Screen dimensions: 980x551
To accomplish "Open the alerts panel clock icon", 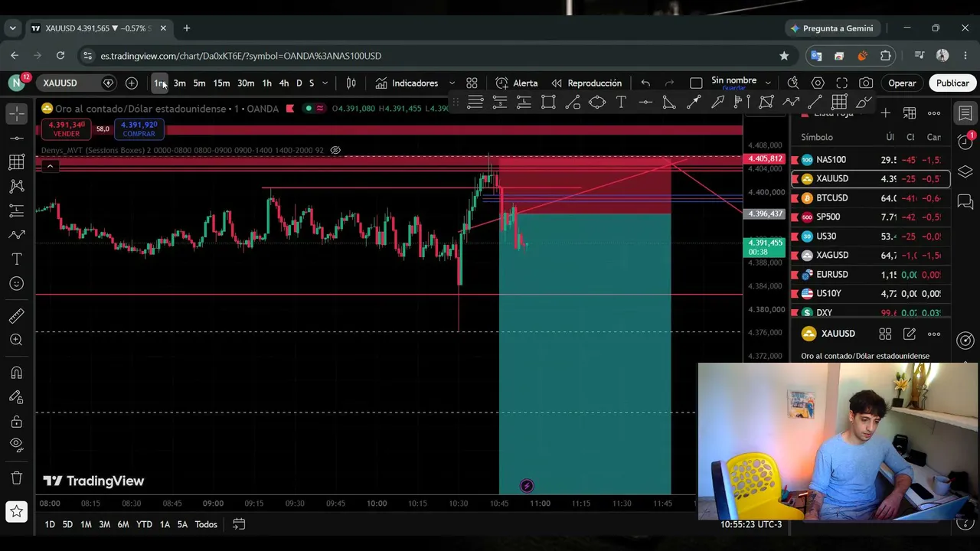I will pyautogui.click(x=965, y=142).
